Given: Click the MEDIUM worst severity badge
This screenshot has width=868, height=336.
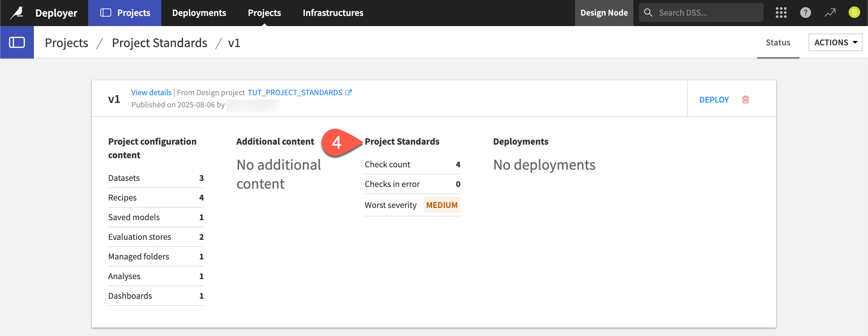Looking at the screenshot, I should [x=441, y=205].
